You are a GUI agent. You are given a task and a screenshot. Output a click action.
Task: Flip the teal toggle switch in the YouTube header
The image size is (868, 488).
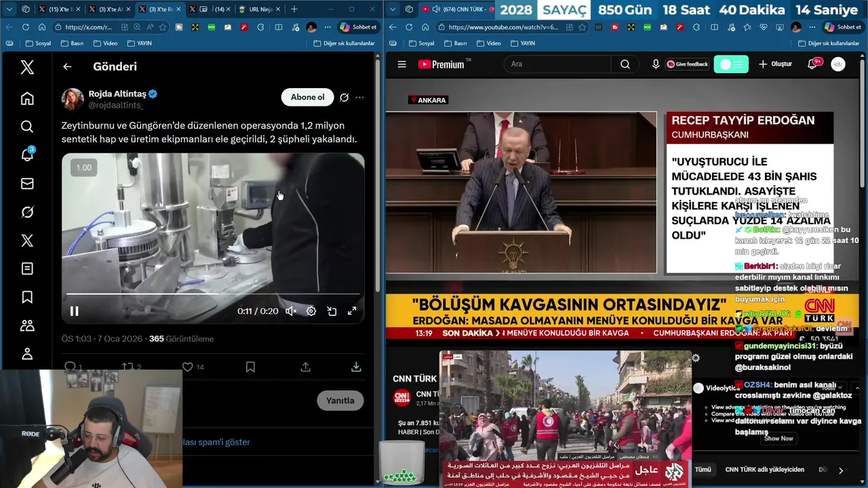(x=731, y=64)
